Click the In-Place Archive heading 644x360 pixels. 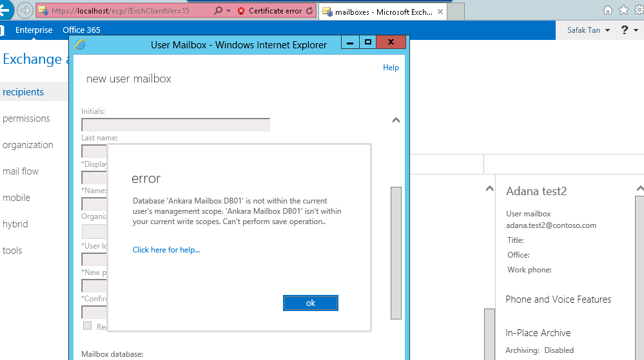point(538,333)
